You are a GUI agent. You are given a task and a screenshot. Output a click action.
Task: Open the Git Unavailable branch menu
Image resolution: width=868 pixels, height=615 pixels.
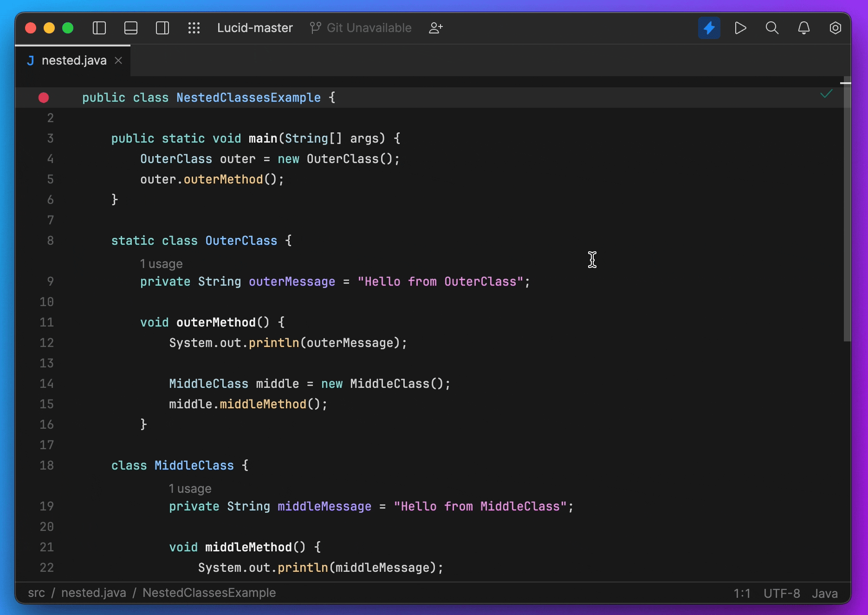click(x=361, y=28)
